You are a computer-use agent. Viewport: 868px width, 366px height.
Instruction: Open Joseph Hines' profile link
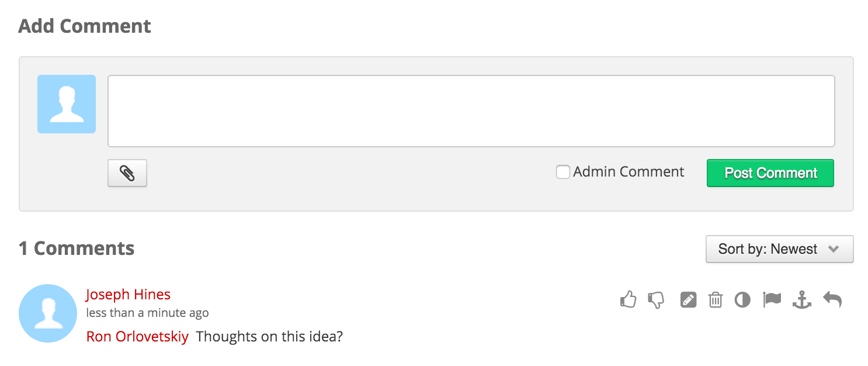click(x=128, y=294)
